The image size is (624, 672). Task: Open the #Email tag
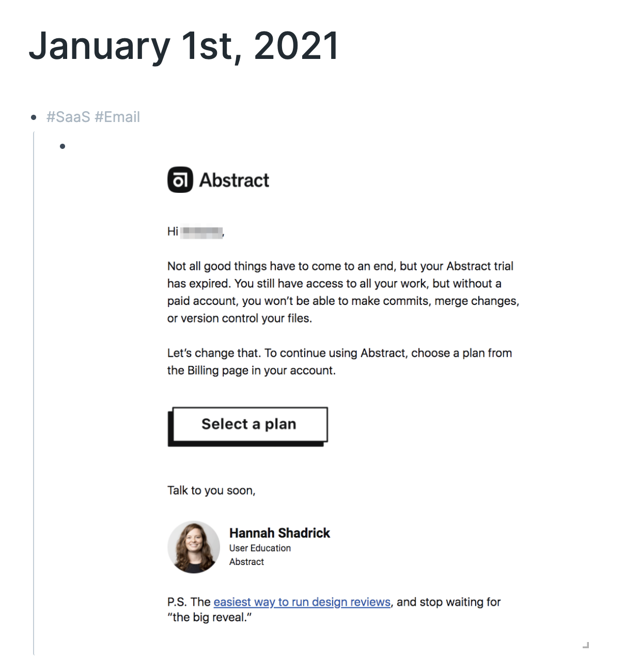pos(117,117)
